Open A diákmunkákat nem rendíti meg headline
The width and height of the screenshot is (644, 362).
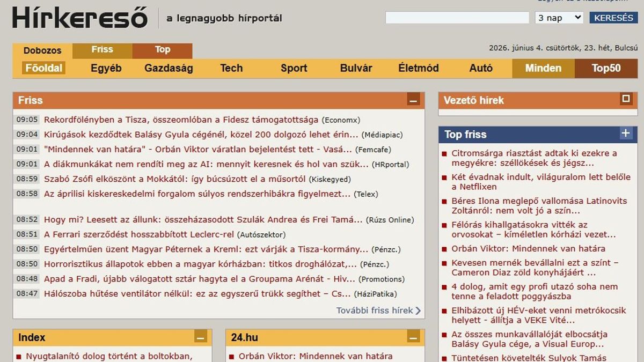[x=207, y=164]
